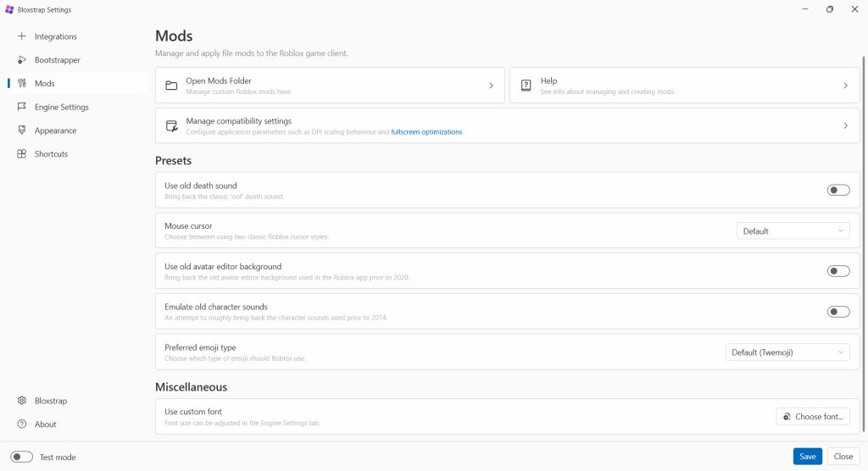Click the About question mark icon
Viewport: 868px width, 471px height.
21,424
